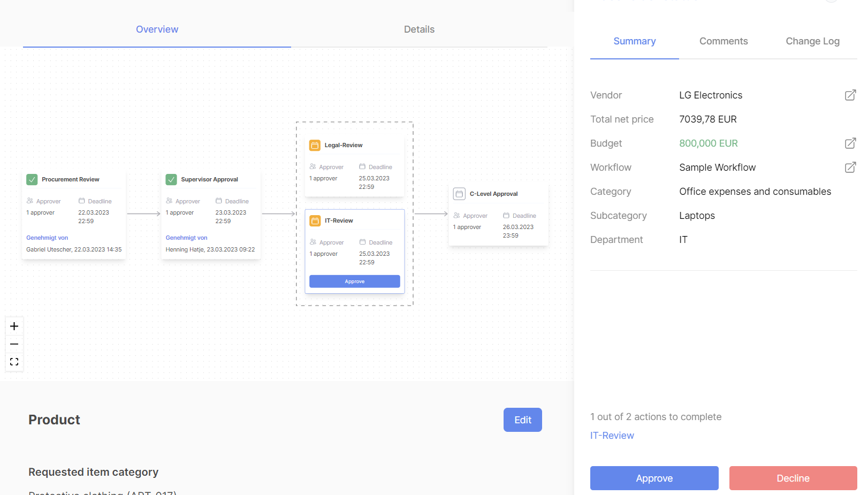Image resolution: width=868 pixels, height=495 pixels.
Task: Click the calendar icon on C-Level Approval
Action: tap(459, 194)
